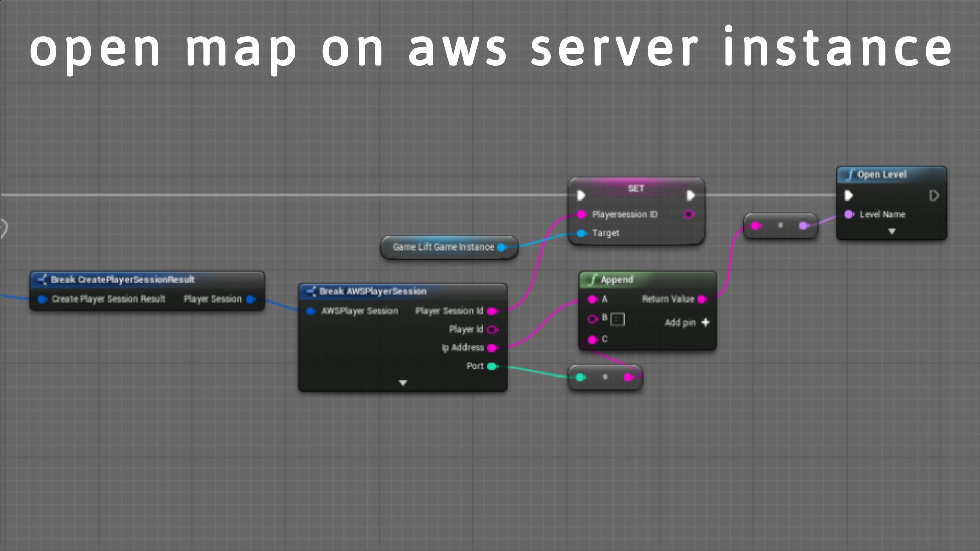Click the Player Id output pin
Image resolution: width=980 pixels, height=551 pixels.
[493, 330]
